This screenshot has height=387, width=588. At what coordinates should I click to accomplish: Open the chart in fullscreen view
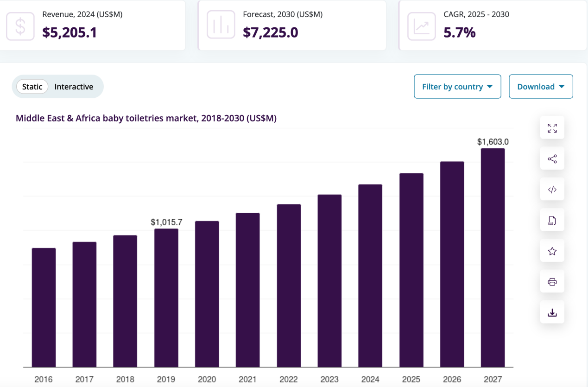[552, 128]
